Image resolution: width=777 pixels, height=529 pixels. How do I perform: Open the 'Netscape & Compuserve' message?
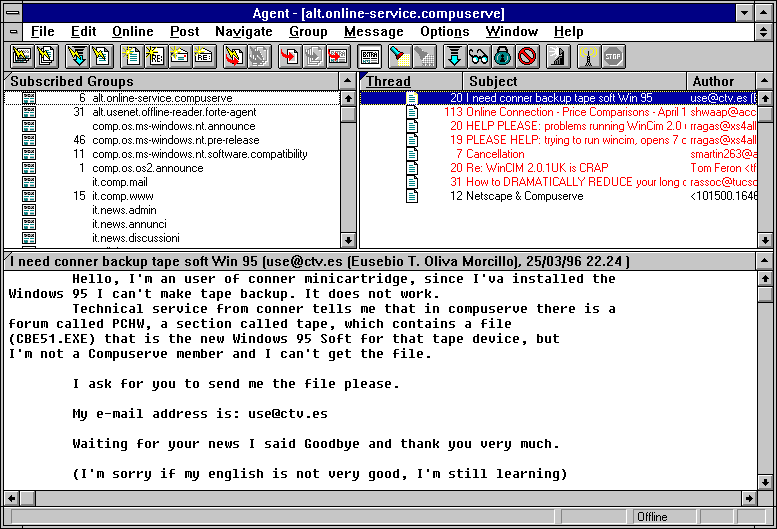click(525, 196)
